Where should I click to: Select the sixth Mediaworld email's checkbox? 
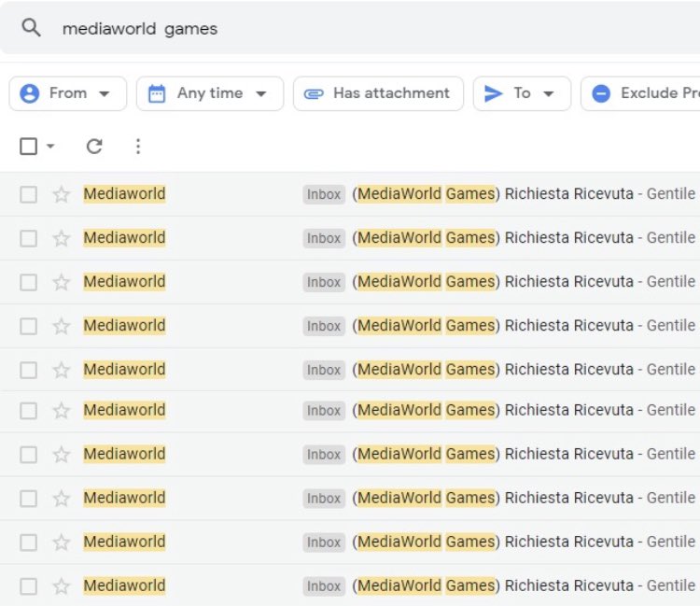(29, 411)
